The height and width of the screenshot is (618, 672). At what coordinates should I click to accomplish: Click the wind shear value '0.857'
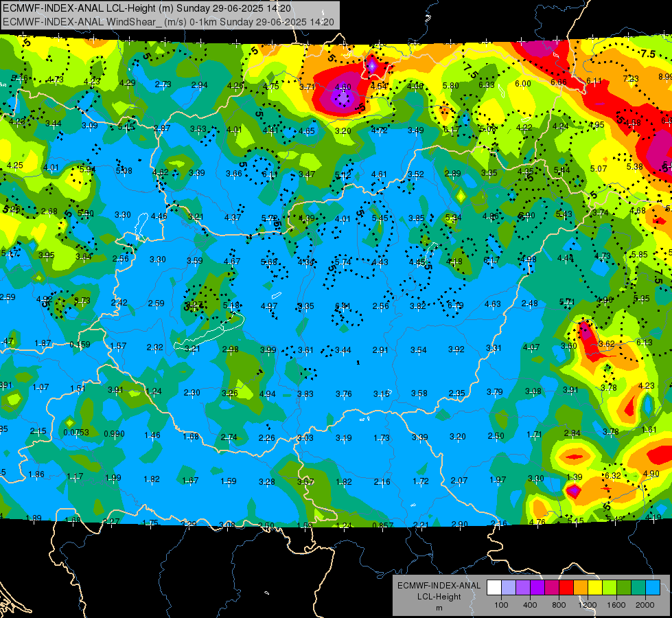tap(383, 525)
